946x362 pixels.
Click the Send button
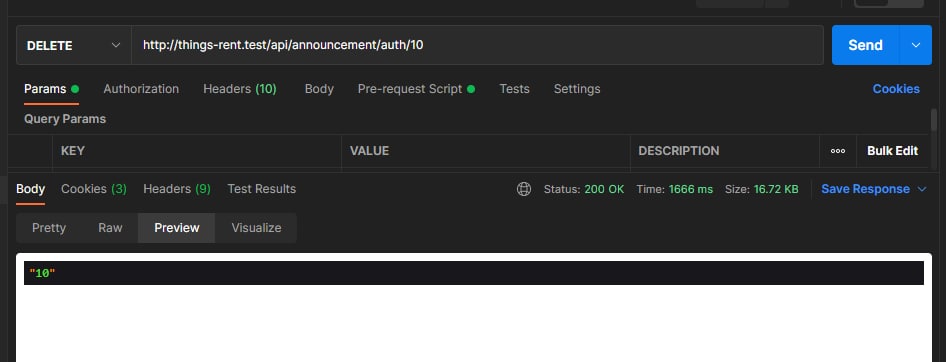[865, 45]
